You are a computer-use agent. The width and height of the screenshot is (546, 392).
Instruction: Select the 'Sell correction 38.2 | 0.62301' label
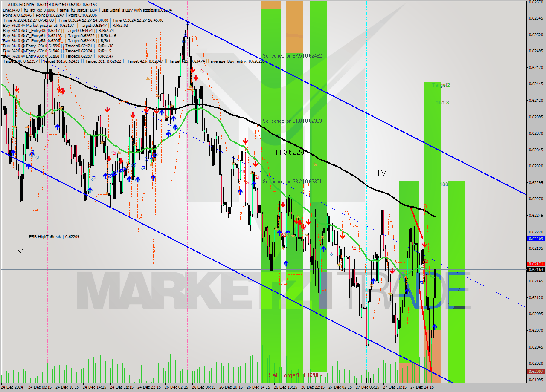click(292, 181)
